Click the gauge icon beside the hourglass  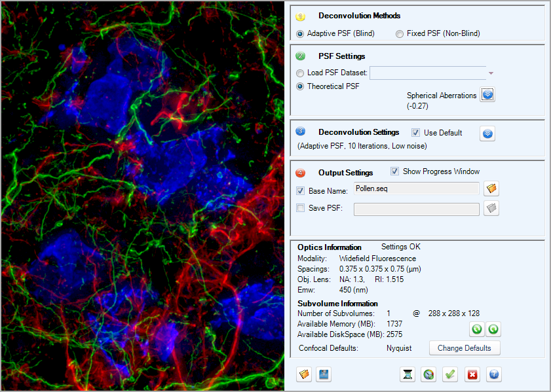[x=428, y=374]
